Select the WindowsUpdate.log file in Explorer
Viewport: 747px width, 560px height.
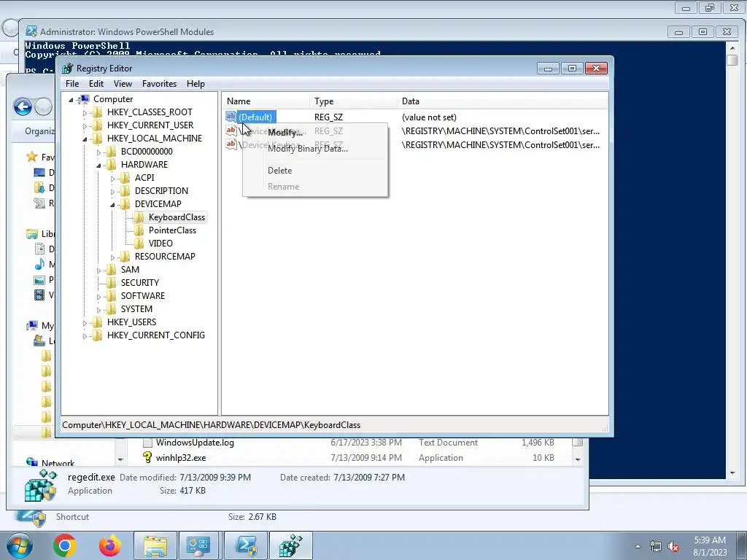tap(195, 443)
